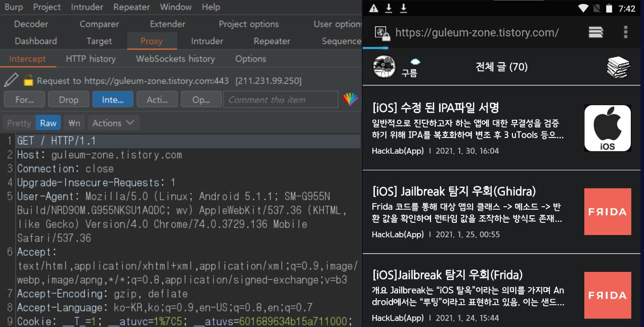The height and width of the screenshot is (327, 644).
Task: Click the Host header line
Action: tap(100, 155)
